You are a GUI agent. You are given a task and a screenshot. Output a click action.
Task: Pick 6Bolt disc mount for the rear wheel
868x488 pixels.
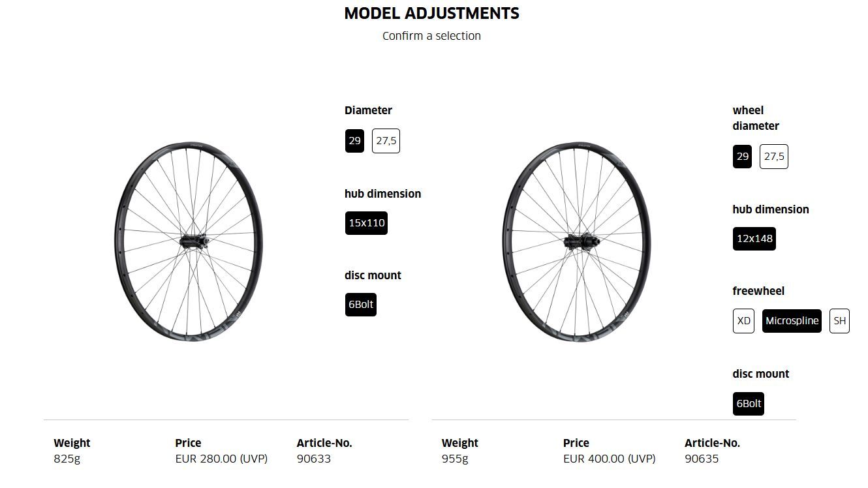coord(749,404)
